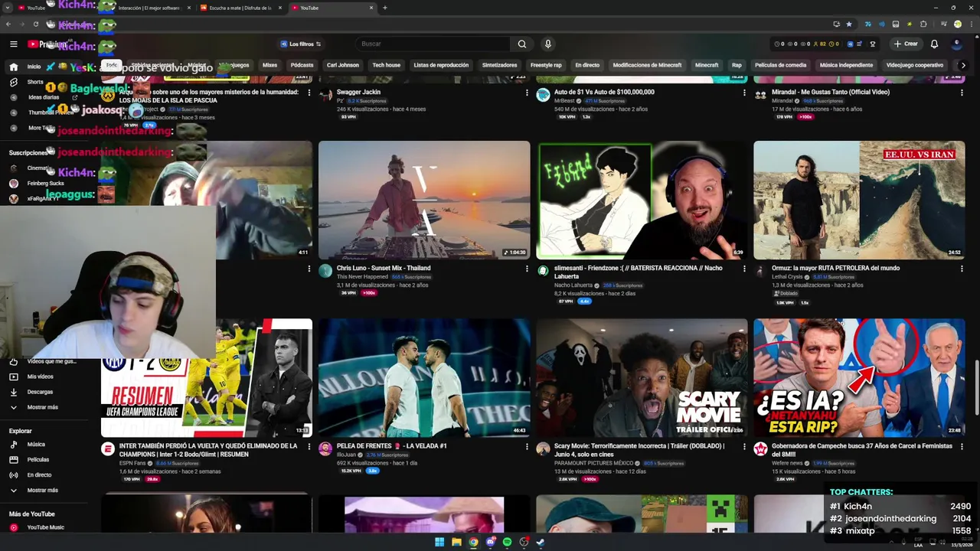Open the hamburger guide menu
Viewport: 980px width, 551px height.
tap(14, 44)
